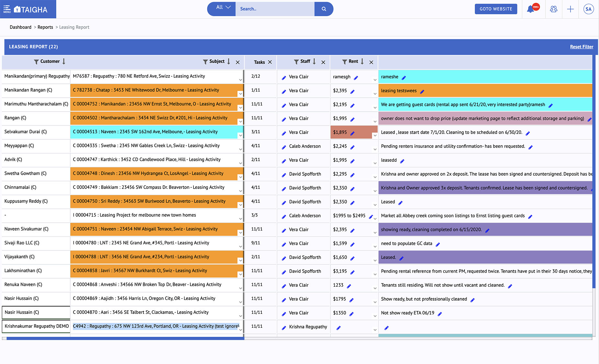599x364 pixels.
Task: Expand rent dropdown in ramesgh row
Action: tap(375, 80)
